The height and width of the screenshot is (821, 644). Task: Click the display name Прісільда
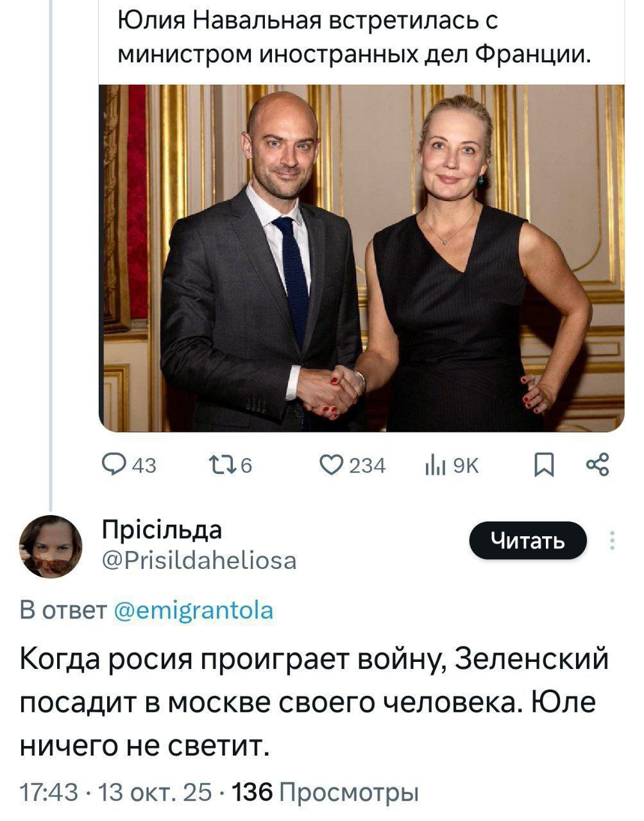162,530
